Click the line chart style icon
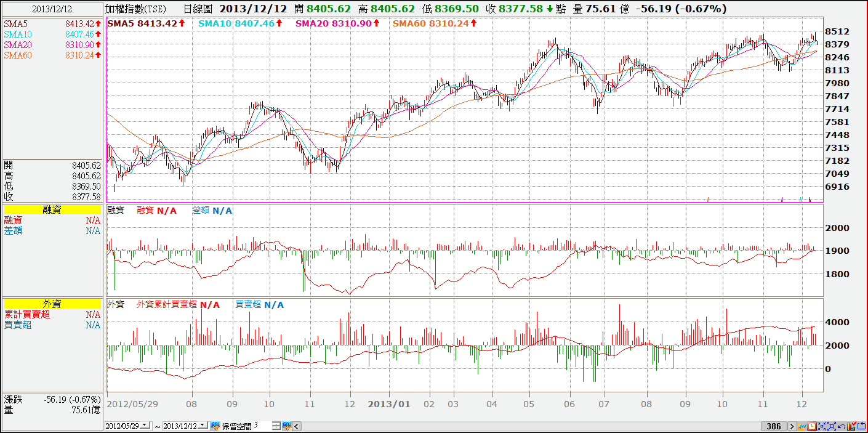This screenshot has height=433, width=868. coord(802,426)
